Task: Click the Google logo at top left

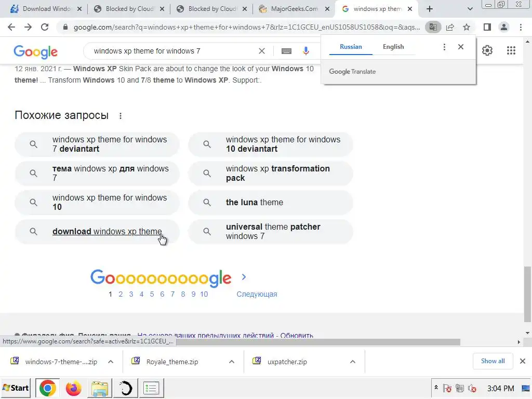Action: (x=36, y=51)
